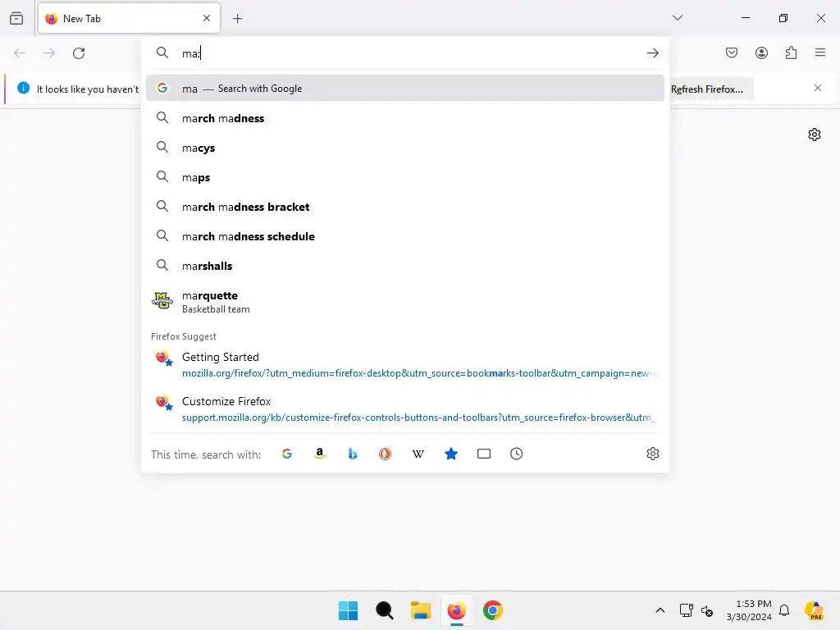Open taskbar Search magnifier
This screenshot has width=840, height=630.
[384, 610]
